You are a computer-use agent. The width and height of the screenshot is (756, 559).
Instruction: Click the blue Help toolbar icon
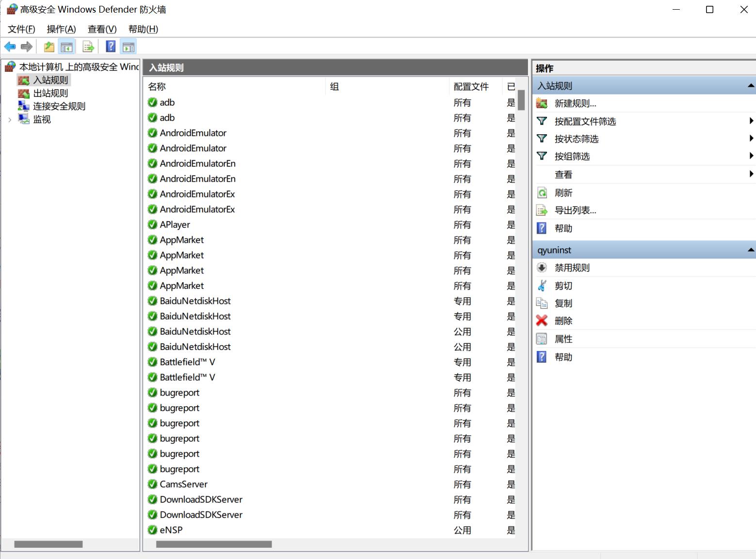[111, 47]
